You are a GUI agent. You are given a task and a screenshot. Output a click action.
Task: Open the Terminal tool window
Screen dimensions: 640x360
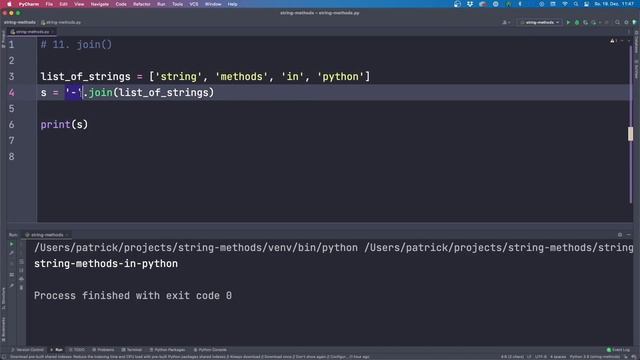click(x=132, y=350)
